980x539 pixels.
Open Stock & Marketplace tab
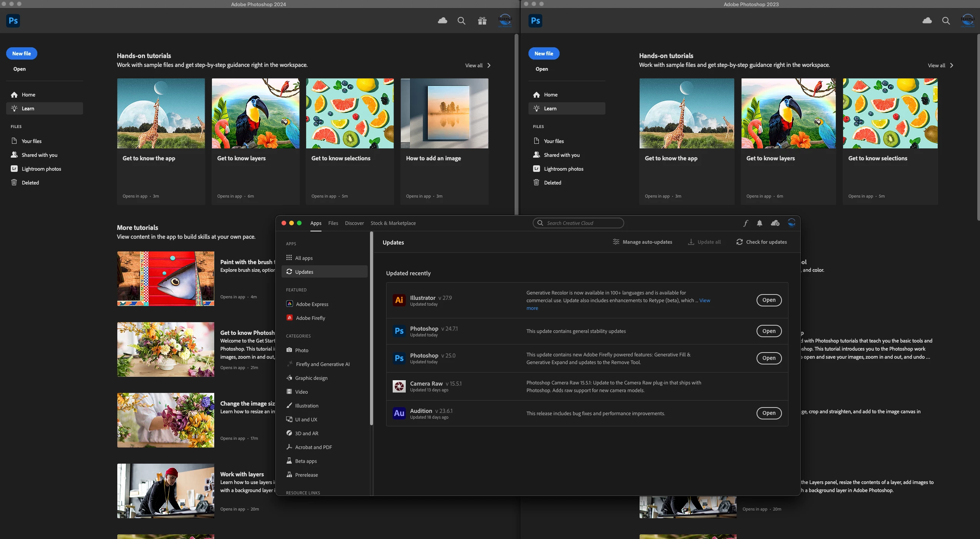pos(393,223)
